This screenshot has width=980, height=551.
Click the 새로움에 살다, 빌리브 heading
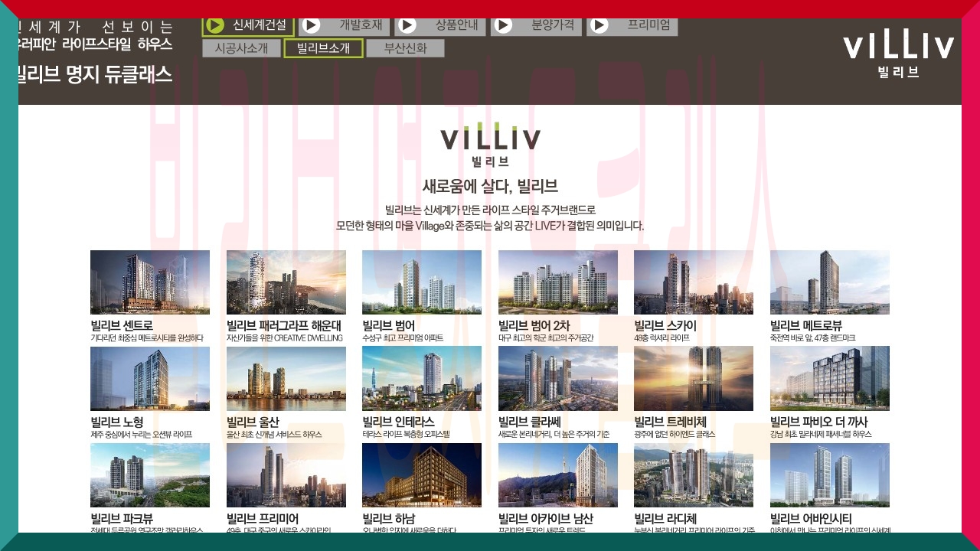coord(490,186)
